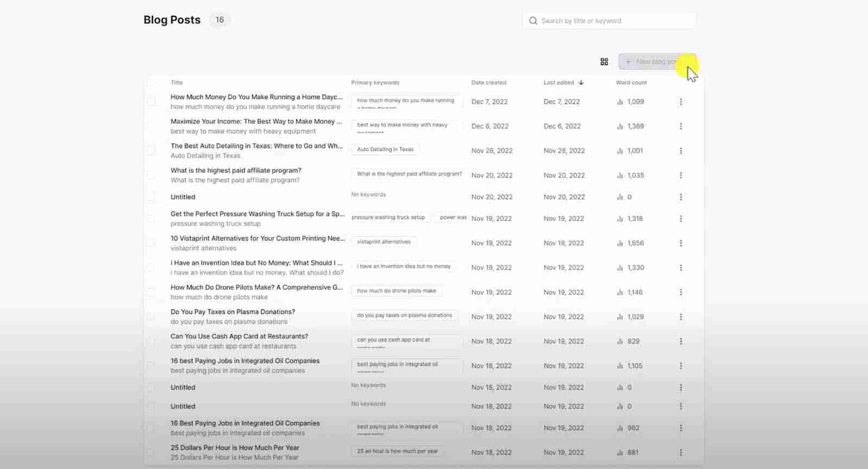The width and height of the screenshot is (868, 469).
Task: Focus the Search by title or keyword field
Action: click(613, 21)
